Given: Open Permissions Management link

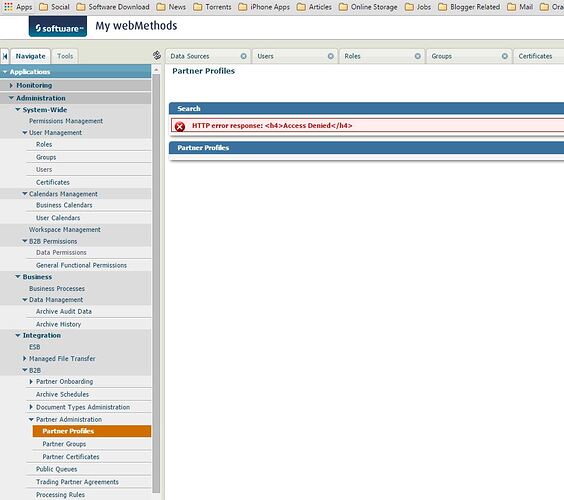Looking at the screenshot, I should click(66, 121).
